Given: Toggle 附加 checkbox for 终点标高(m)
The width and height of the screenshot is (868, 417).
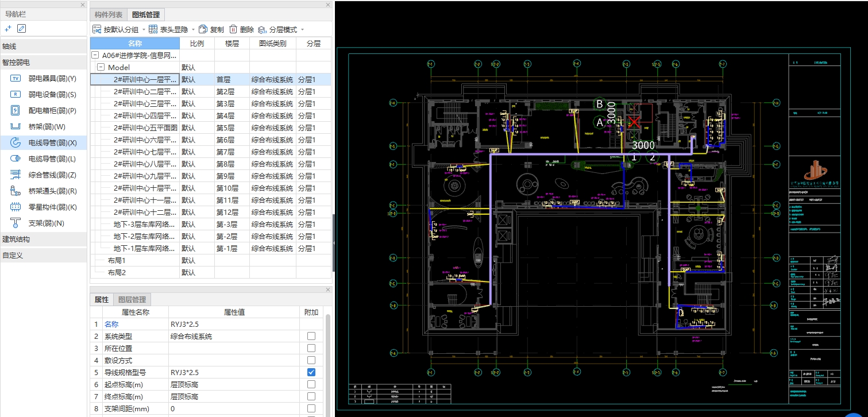Looking at the screenshot, I should click(x=311, y=396).
